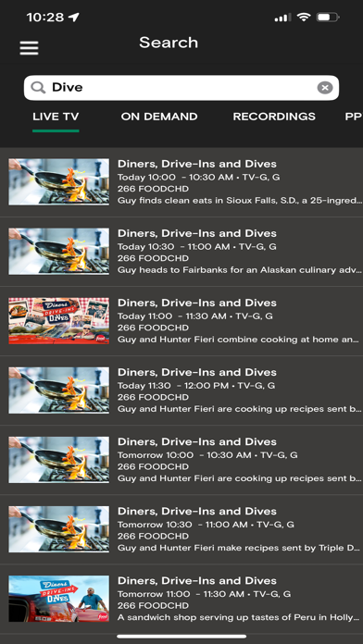Tap the 10:28 clock in status bar
The width and height of the screenshot is (363, 644).
click(45, 18)
